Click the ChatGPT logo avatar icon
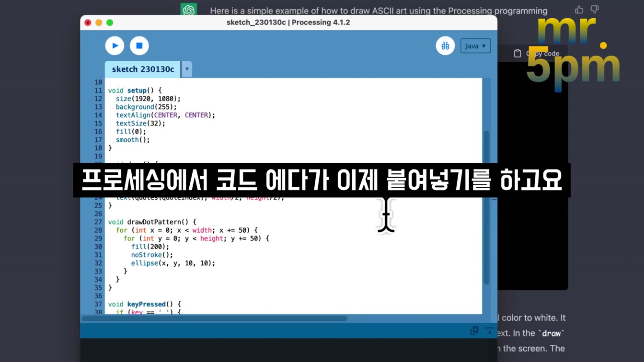Screen dimensions: 644x362 189,10
